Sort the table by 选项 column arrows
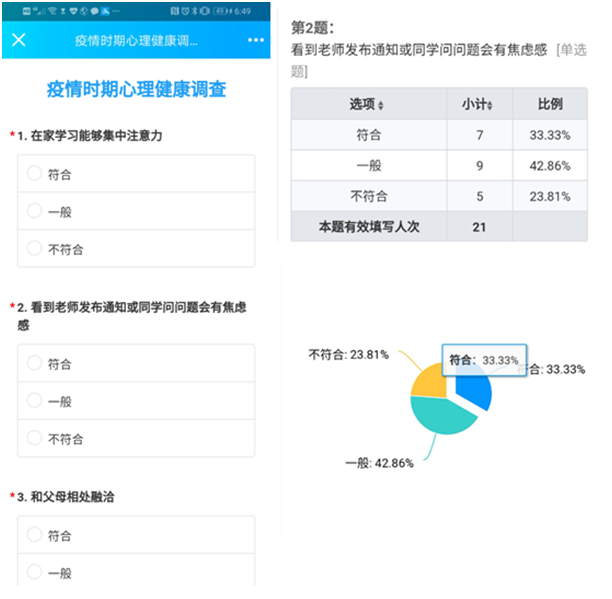612x599 pixels. pyautogui.click(x=381, y=105)
